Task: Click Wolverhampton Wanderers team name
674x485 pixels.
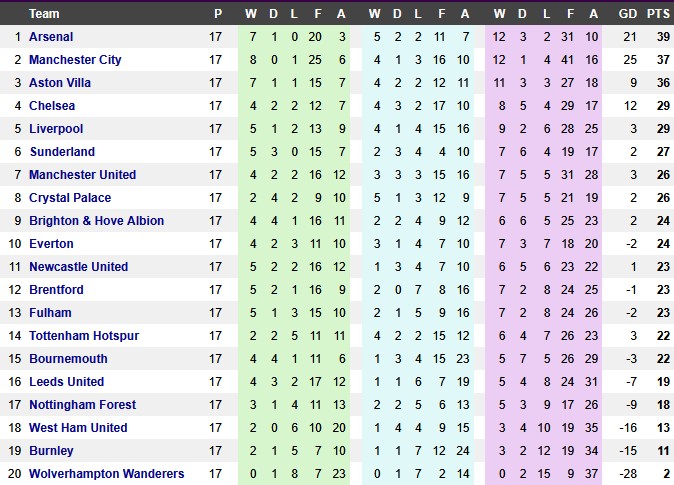Action: pyautogui.click(x=106, y=474)
